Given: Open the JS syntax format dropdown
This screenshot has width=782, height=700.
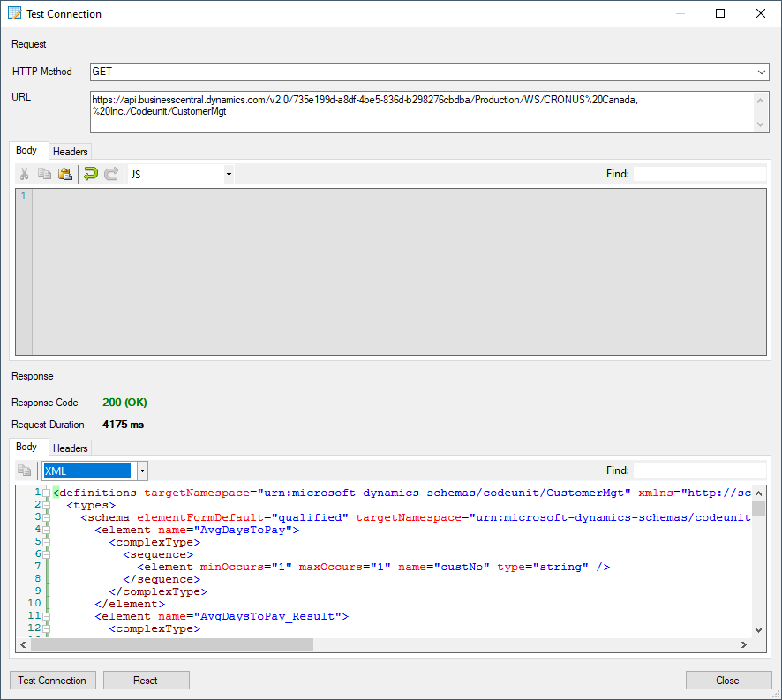Looking at the screenshot, I should click(228, 173).
